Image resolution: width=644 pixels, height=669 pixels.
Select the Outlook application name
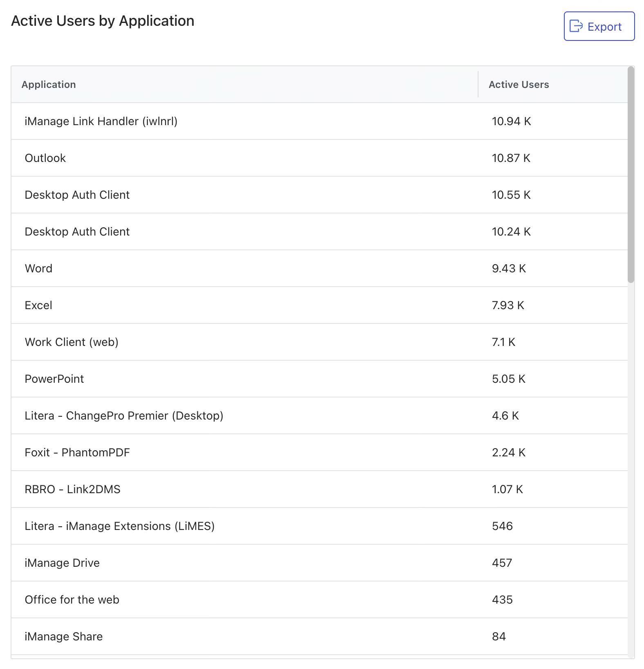click(45, 158)
